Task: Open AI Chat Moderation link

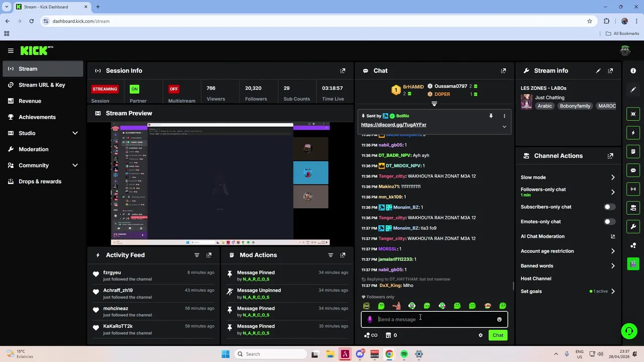Action: [568, 236]
